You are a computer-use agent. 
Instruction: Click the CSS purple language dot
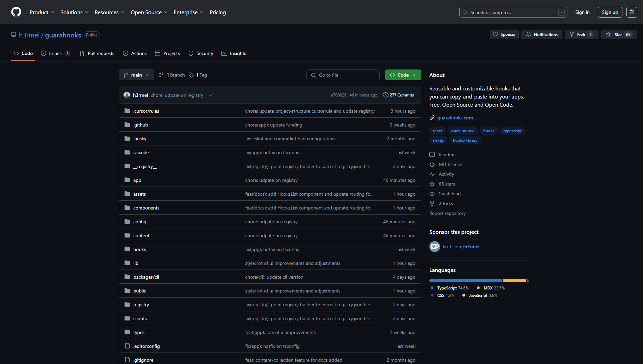[432, 295]
